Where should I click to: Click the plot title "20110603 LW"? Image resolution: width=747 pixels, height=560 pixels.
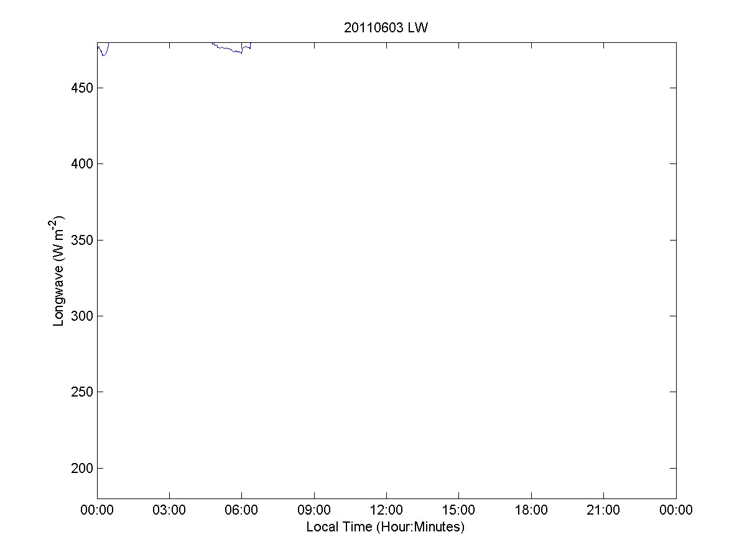tap(386, 28)
